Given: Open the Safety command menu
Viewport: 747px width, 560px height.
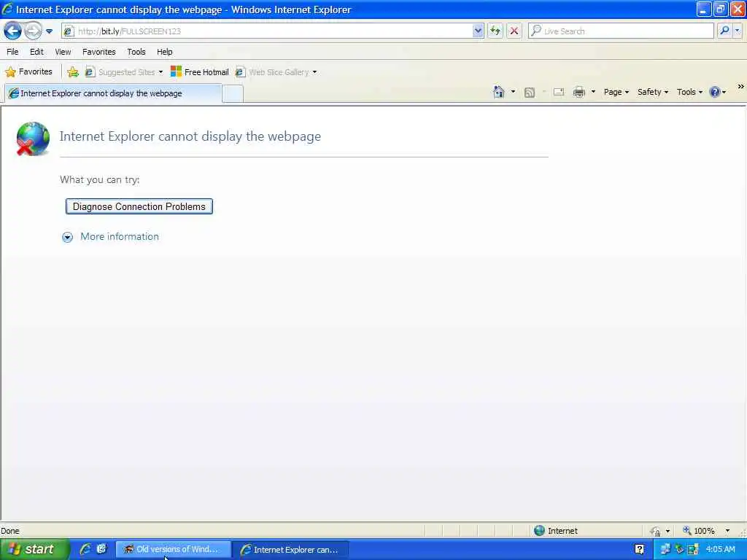Looking at the screenshot, I should (653, 92).
